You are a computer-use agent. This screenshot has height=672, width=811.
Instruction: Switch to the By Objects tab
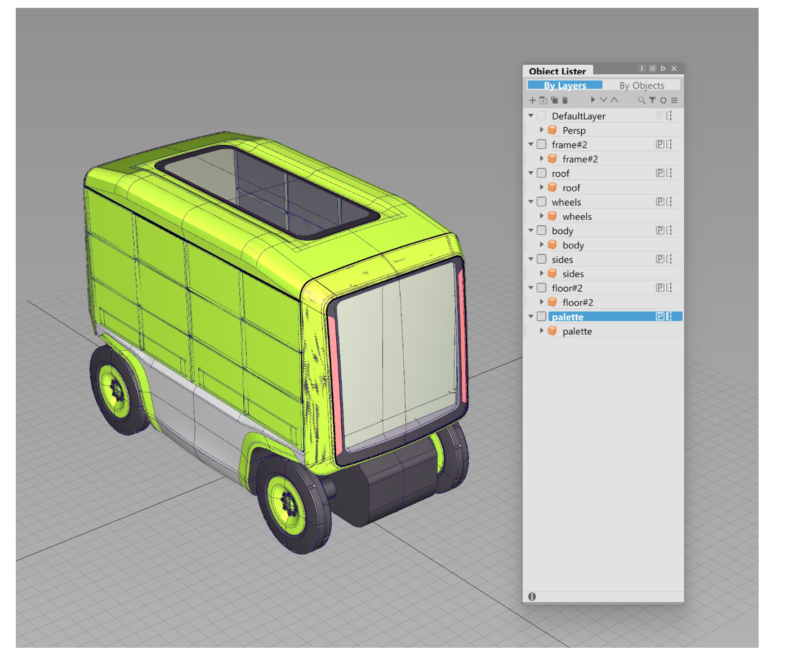641,85
